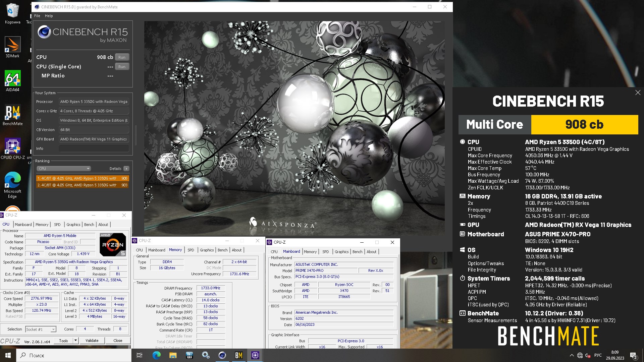The width and height of the screenshot is (644, 362).
Task: Click the Validate button in CPU-Z
Action: pyautogui.click(x=92, y=341)
